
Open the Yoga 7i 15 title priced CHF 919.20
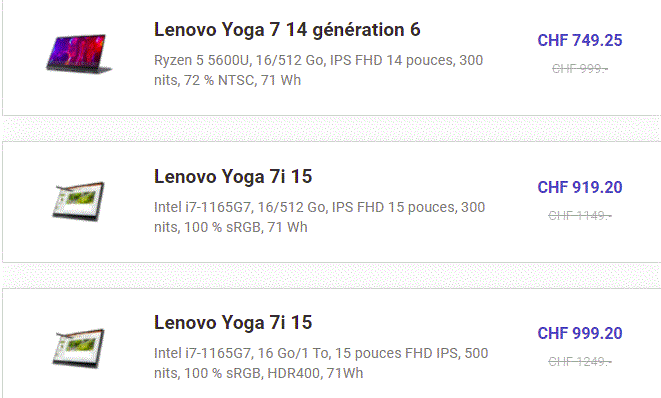click(x=233, y=177)
